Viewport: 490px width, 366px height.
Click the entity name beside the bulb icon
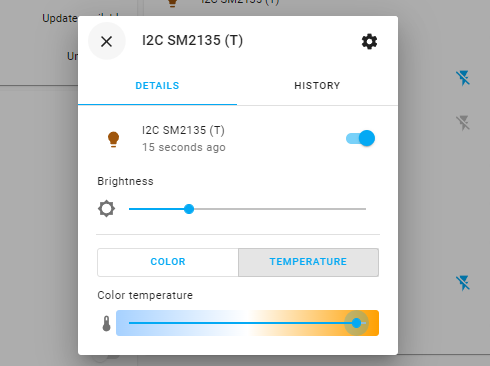pyautogui.click(x=183, y=130)
